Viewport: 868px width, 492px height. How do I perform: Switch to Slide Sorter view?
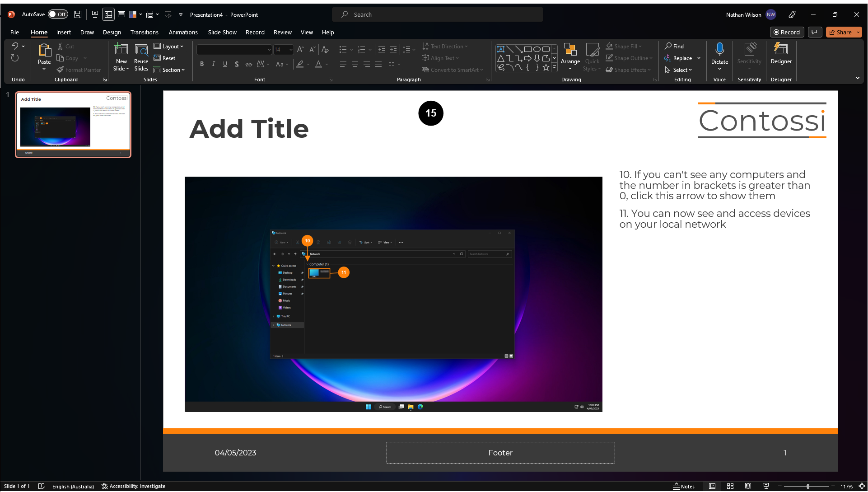[730, 486]
